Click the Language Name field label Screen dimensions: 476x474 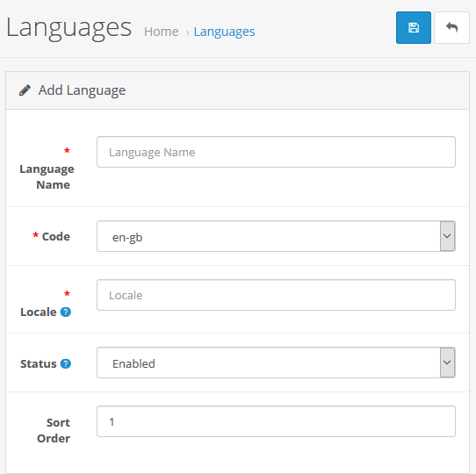pyautogui.click(x=47, y=177)
